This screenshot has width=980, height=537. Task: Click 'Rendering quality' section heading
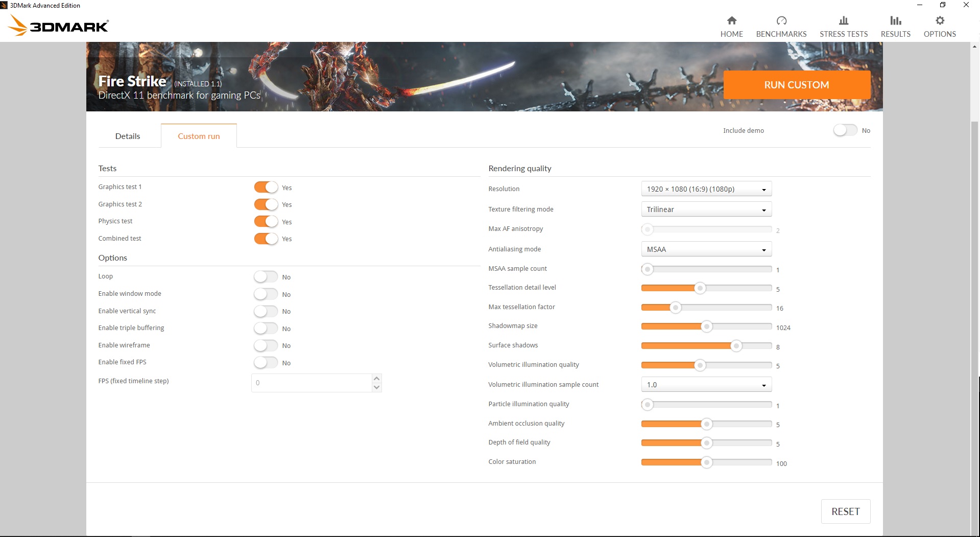click(x=520, y=168)
